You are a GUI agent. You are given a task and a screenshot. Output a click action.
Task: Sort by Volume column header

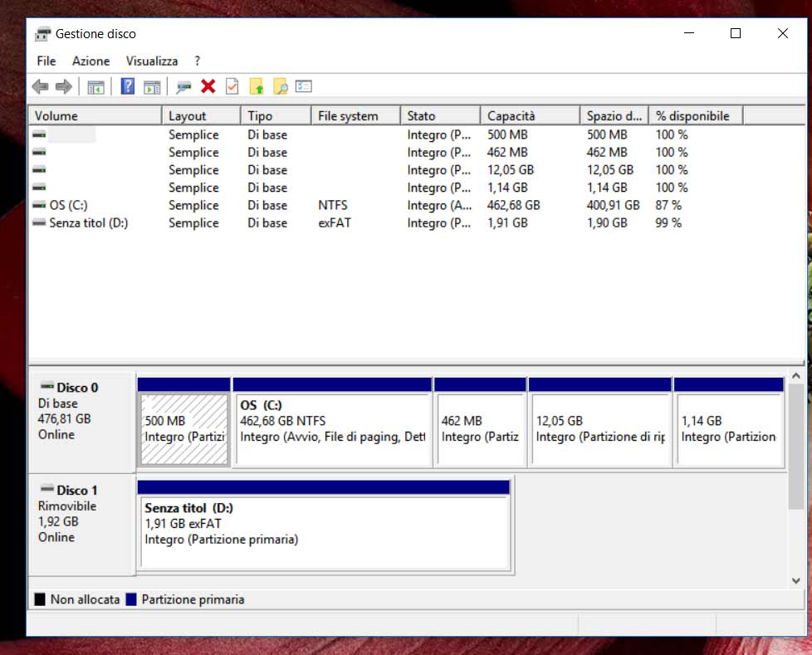pos(95,116)
